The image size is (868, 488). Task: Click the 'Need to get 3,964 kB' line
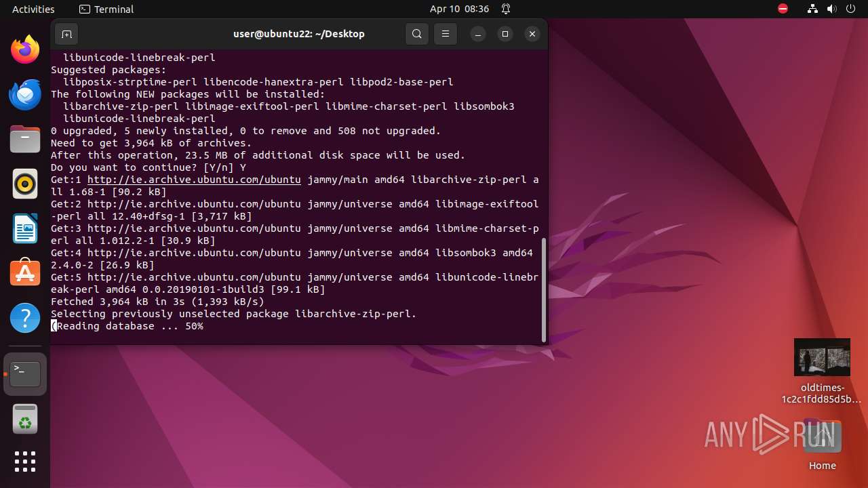pyautogui.click(x=151, y=143)
